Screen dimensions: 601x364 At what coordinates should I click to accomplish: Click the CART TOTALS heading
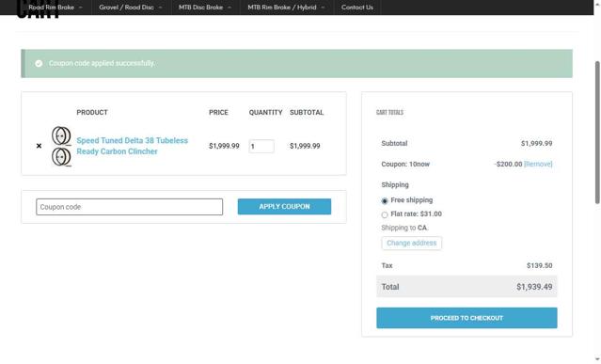tap(389, 112)
